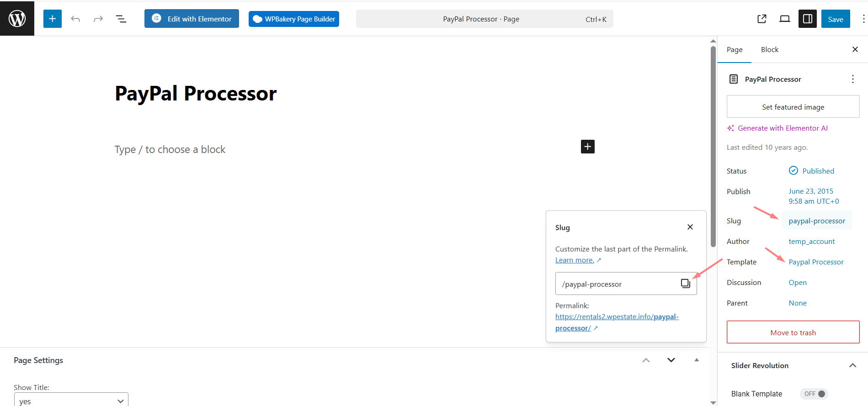Click WPBakery Page Builder button

pos(294,19)
